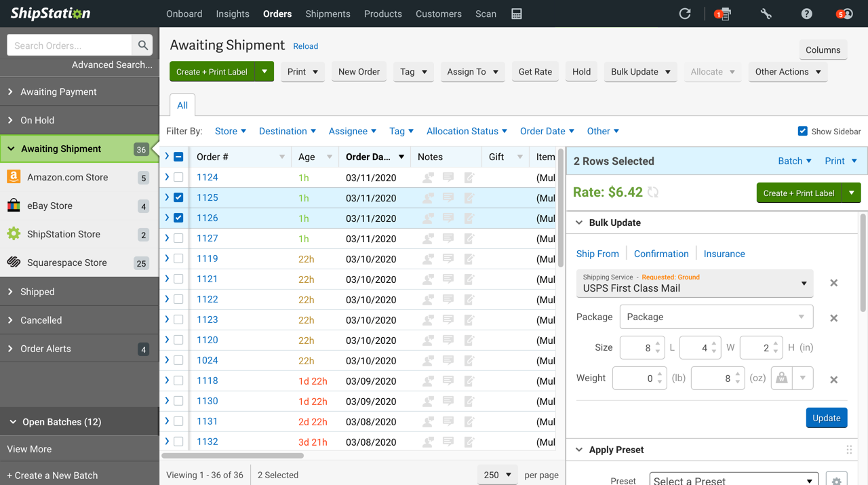
Task: Open the Assign To dropdown
Action: coord(472,71)
